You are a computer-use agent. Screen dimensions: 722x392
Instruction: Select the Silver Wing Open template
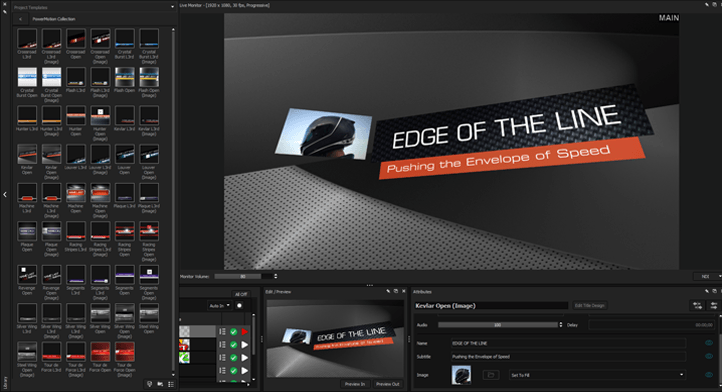[x=100, y=318]
